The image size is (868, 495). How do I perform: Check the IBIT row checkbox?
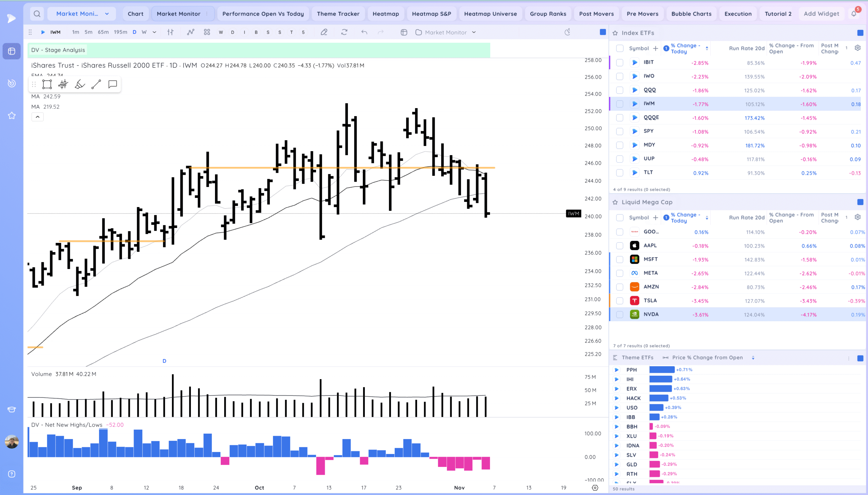620,63
